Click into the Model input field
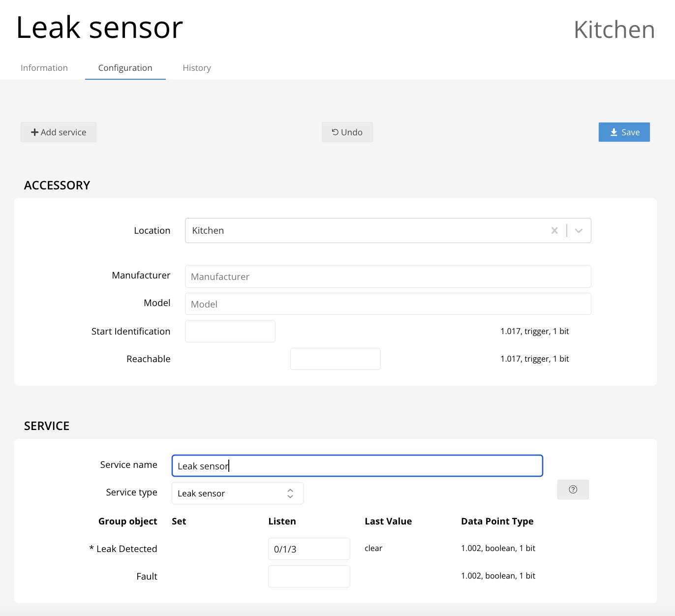 tap(388, 304)
